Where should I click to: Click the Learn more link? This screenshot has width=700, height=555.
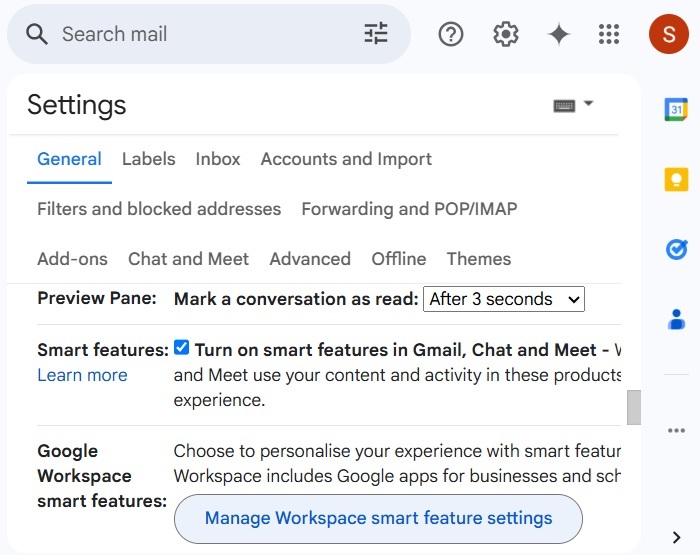tap(82, 375)
